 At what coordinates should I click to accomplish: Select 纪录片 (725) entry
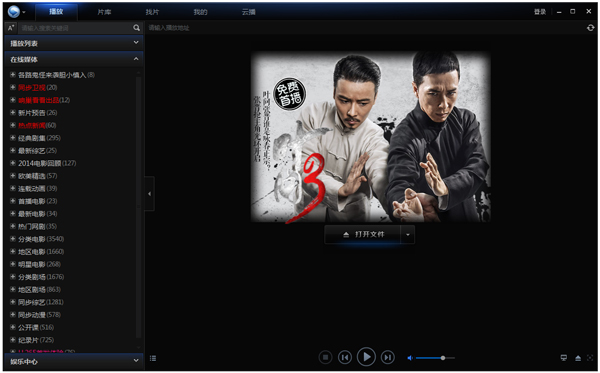36,340
